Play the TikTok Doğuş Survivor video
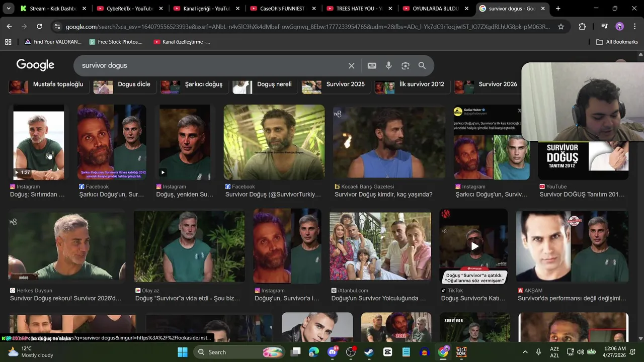This screenshot has height=362, width=644. click(473, 246)
